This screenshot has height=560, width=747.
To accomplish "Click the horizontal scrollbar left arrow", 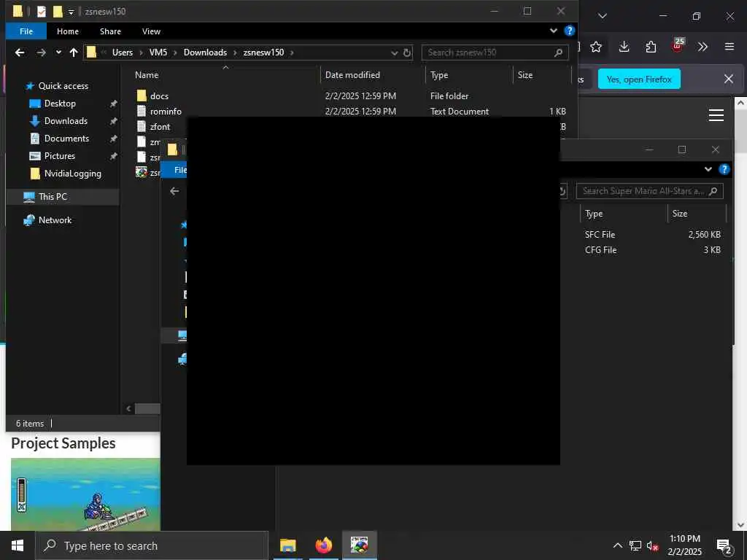I will (x=128, y=408).
